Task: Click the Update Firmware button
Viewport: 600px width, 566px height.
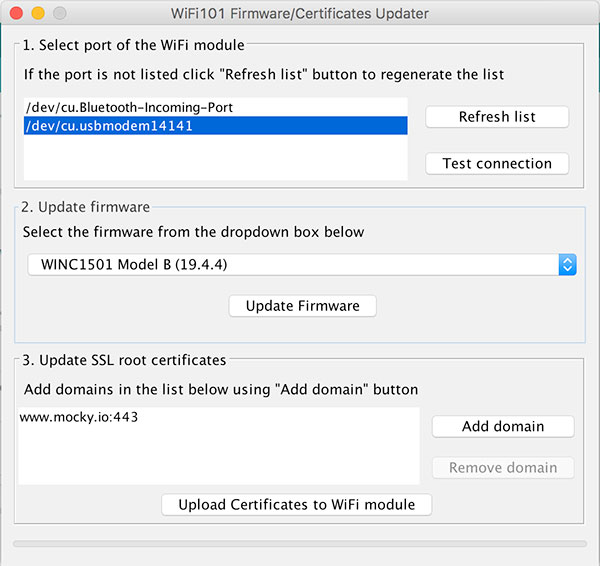Action: point(302,306)
